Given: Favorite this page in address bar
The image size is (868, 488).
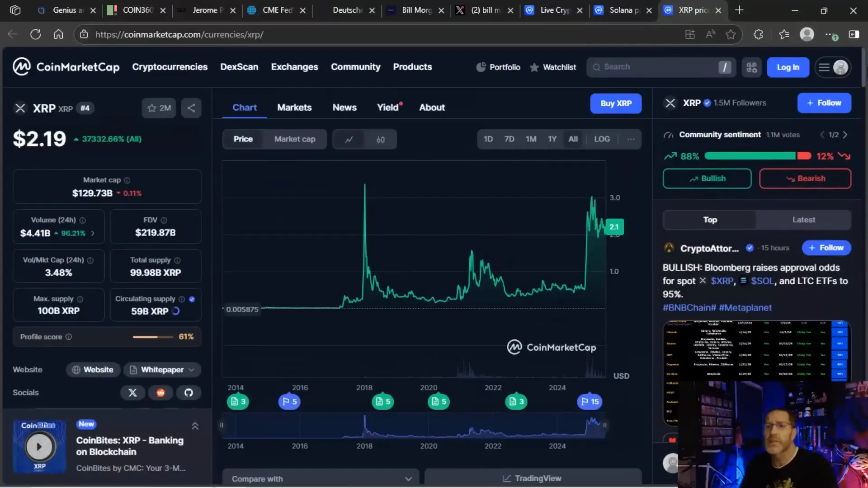Looking at the screenshot, I should (731, 34).
